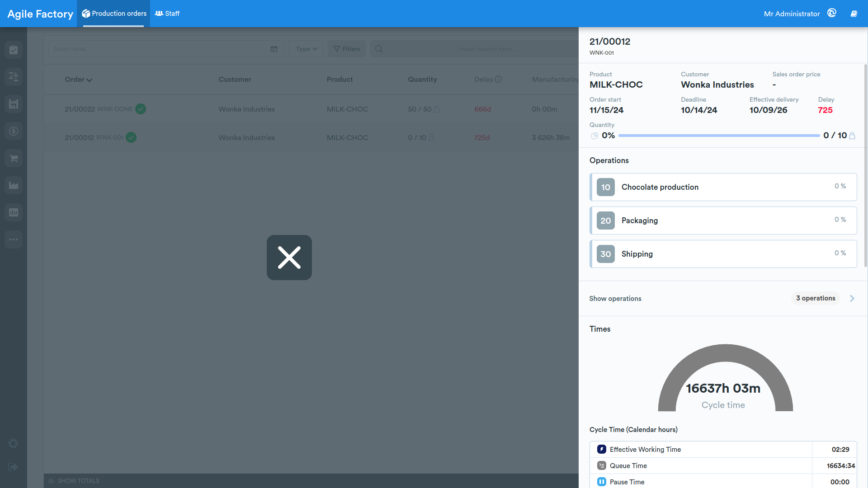The height and width of the screenshot is (488, 868).
Task: Open the documentation book icon in the header
Action: [854, 14]
